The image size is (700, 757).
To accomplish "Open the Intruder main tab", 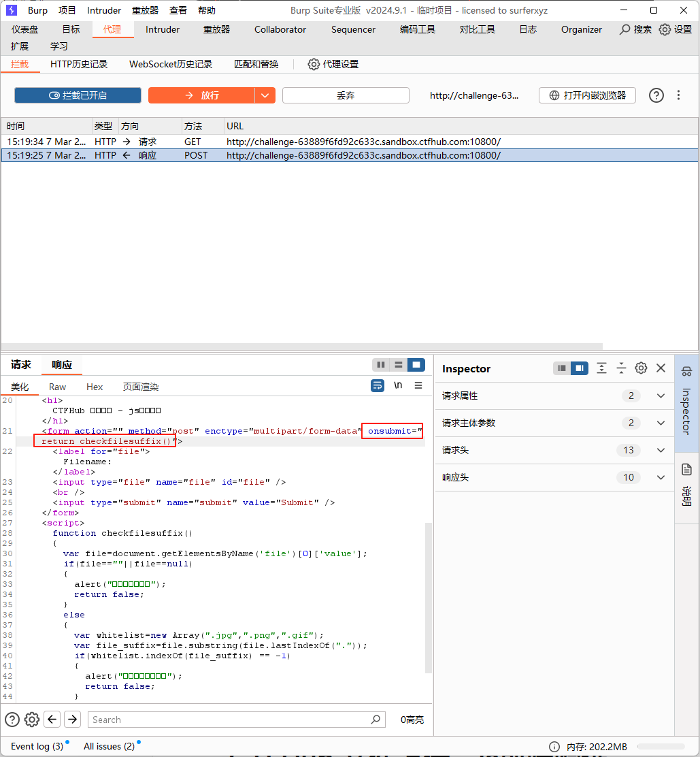I will pos(163,29).
